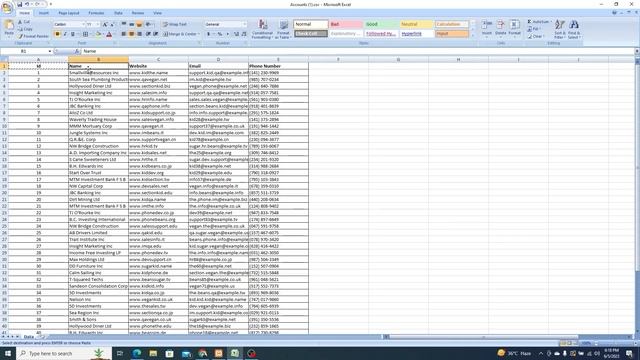The image size is (640, 360).
Task: Open the Format as Table menu
Action: click(x=283, y=29)
